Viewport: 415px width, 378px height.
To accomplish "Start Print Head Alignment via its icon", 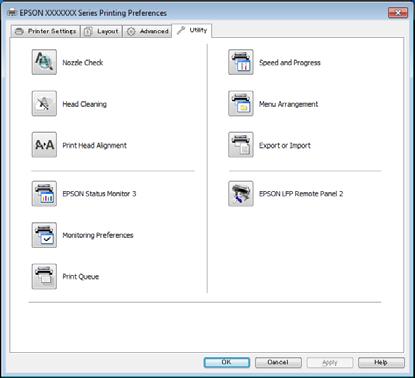I will (x=44, y=145).
